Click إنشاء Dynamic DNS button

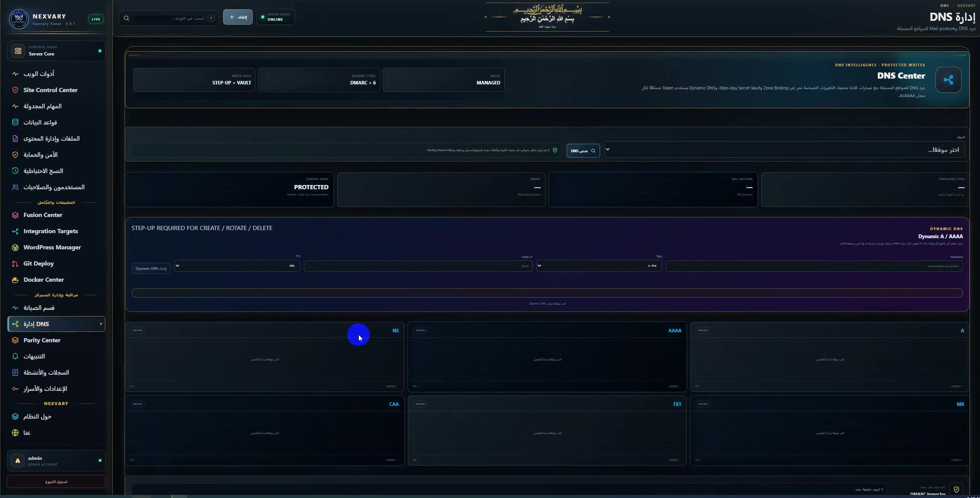pyautogui.click(x=151, y=268)
